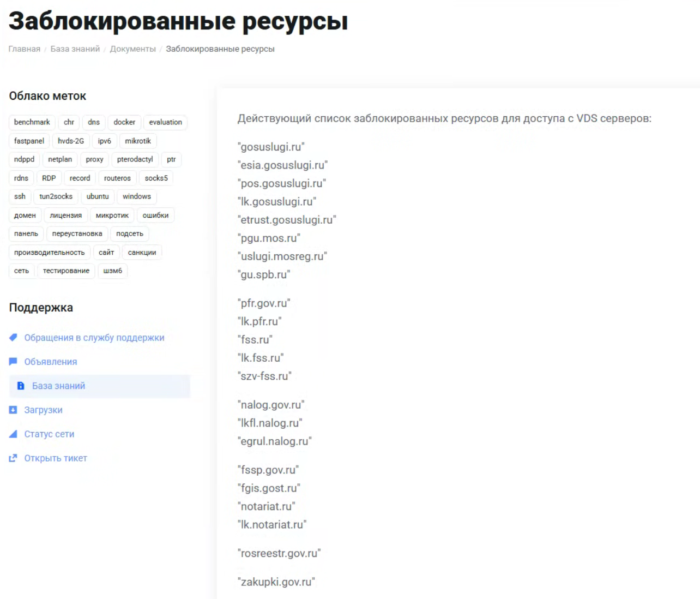Select the netplan tag

(60, 159)
